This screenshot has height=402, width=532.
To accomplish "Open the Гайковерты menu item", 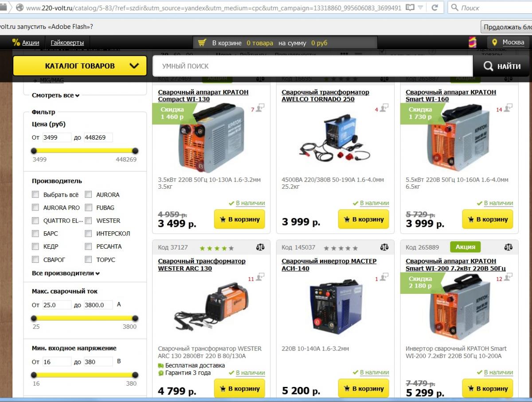I will point(67,43).
